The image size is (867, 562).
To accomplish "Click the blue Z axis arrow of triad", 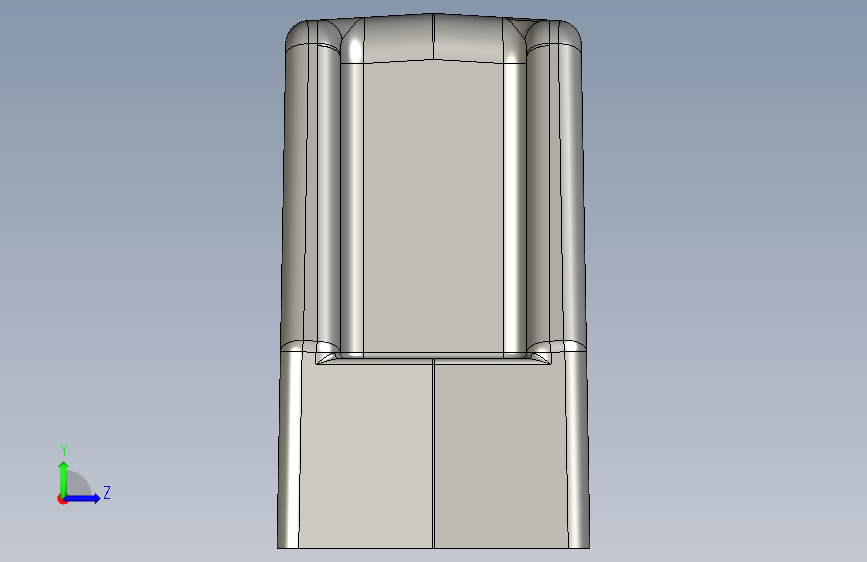I will coord(83,498).
